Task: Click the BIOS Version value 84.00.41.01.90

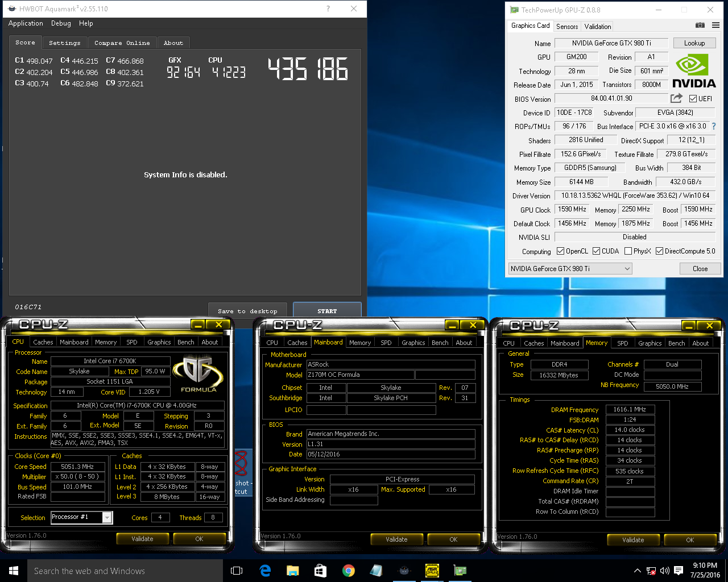Action: [611, 98]
